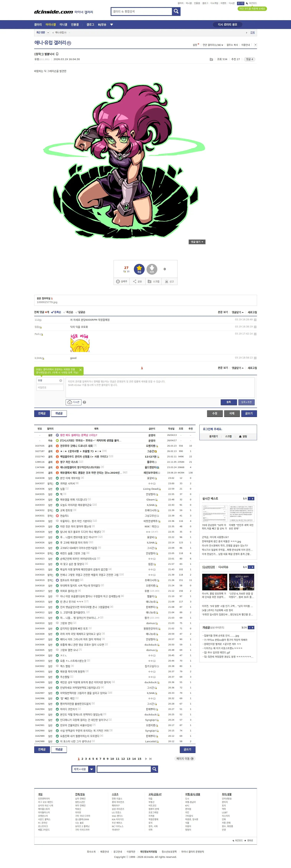Image resolution: width=291 pixels, height=868 pixels.
Task: Click the 로그인 link in top bar
Action: point(241,3)
